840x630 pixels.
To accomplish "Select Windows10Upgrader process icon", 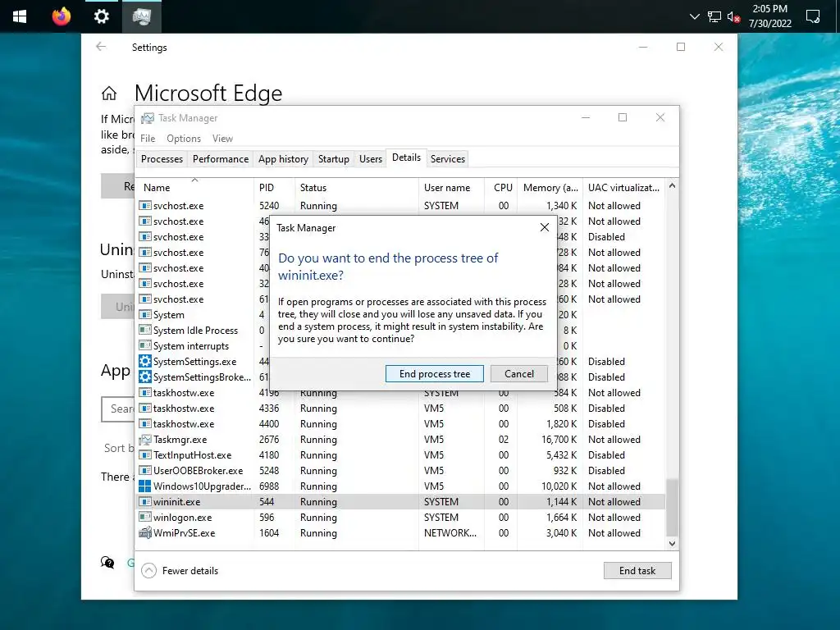I will point(144,486).
